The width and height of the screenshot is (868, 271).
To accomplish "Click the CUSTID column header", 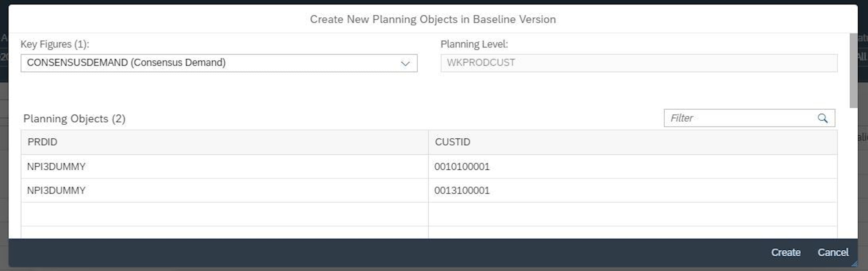I will [x=452, y=142].
